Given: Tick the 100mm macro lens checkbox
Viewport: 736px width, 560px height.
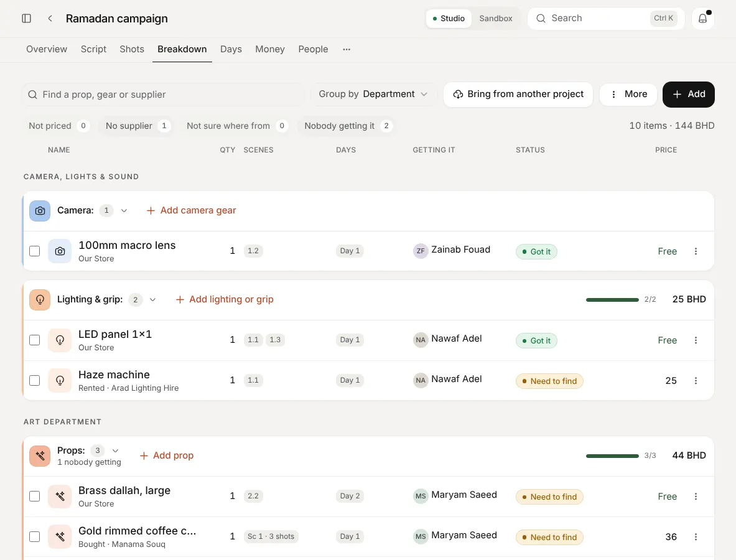Looking at the screenshot, I should (35, 251).
